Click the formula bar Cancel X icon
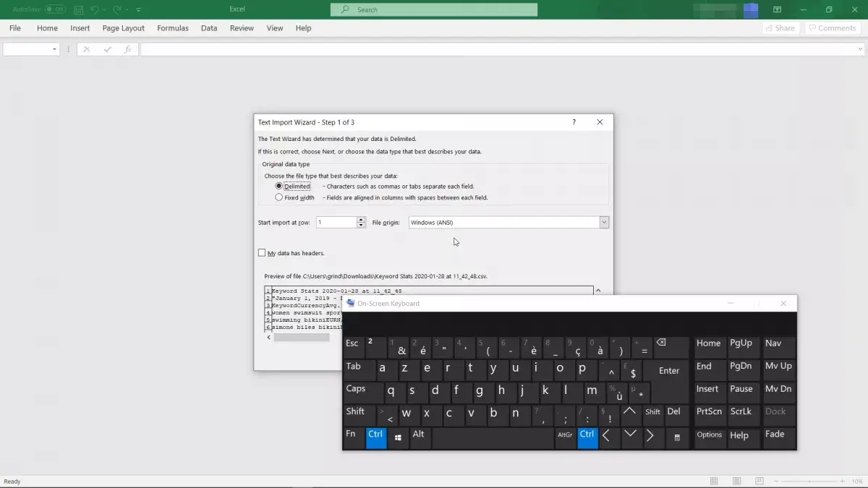868x488 pixels. (86, 49)
